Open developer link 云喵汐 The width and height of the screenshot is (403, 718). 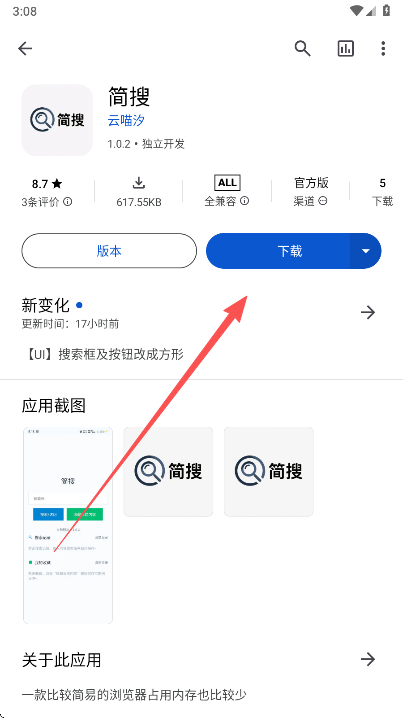click(126, 121)
